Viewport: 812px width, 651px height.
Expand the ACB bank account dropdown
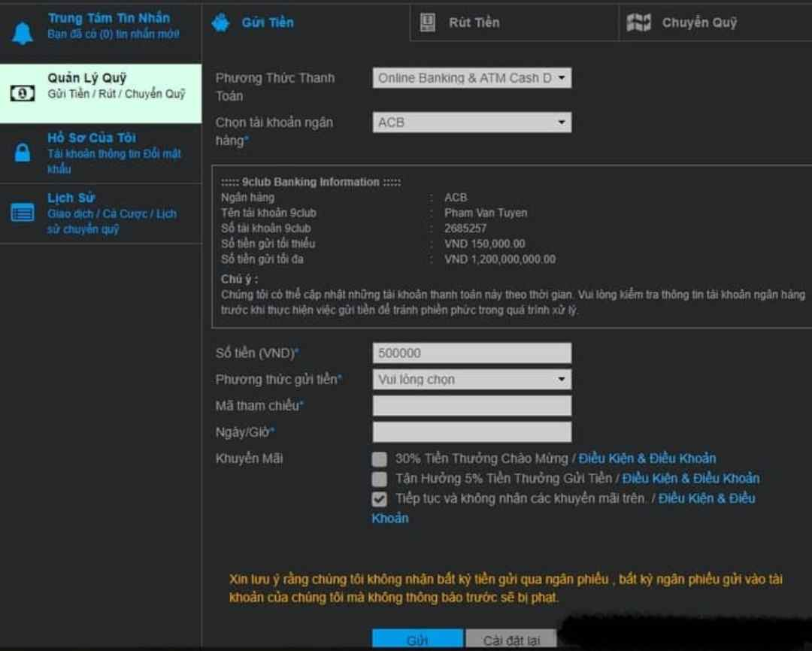coord(471,123)
